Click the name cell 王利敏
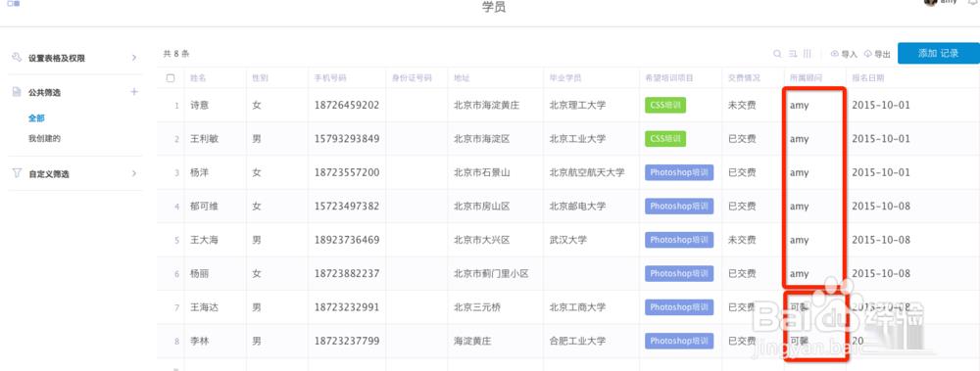This screenshot has width=980, height=371. [x=205, y=139]
